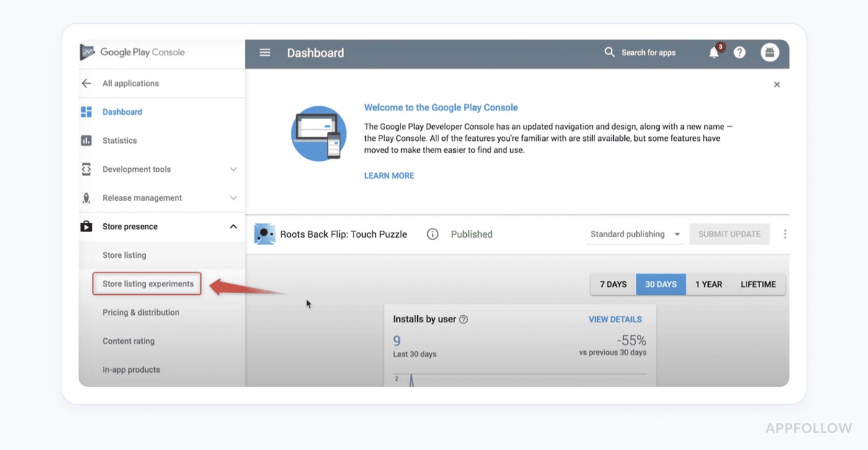
Task: Click the info icon next to Published
Action: 433,234
